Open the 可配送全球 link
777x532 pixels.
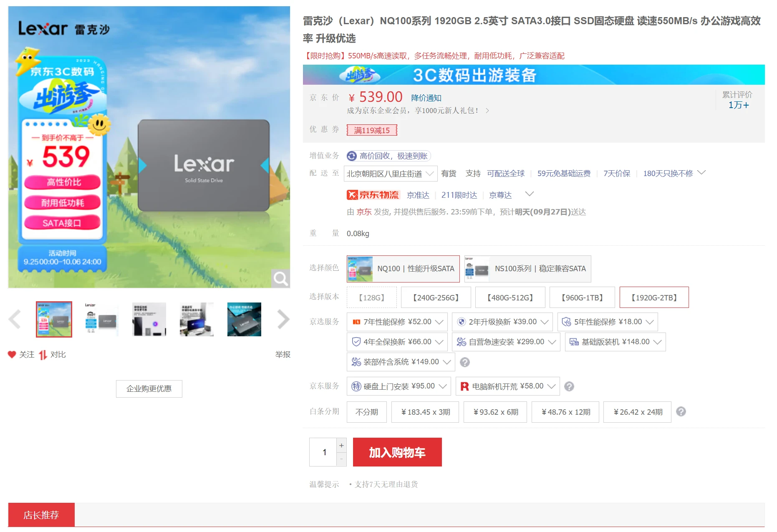pos(506,174)
